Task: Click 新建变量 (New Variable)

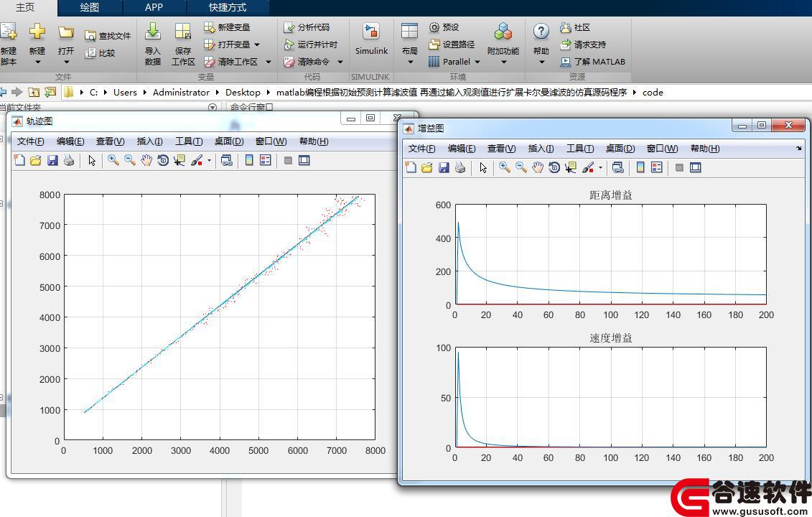Action: click(x=227, y=27)
